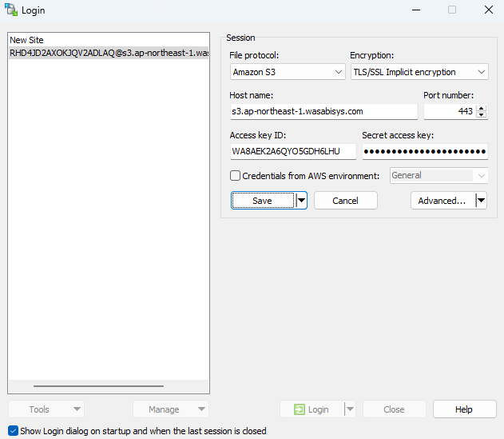504x439 pixels.
Task: Increase port number with up spinner arrow
Action: pyautogui.click(x=481, y=108)
